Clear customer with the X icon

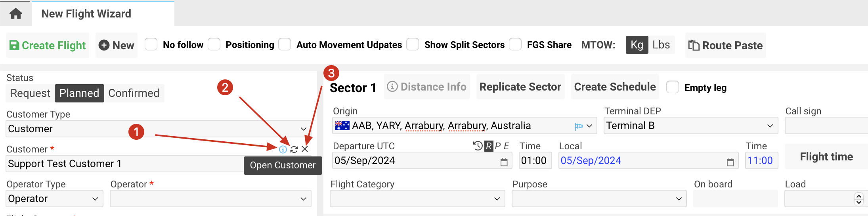(305, 149)
